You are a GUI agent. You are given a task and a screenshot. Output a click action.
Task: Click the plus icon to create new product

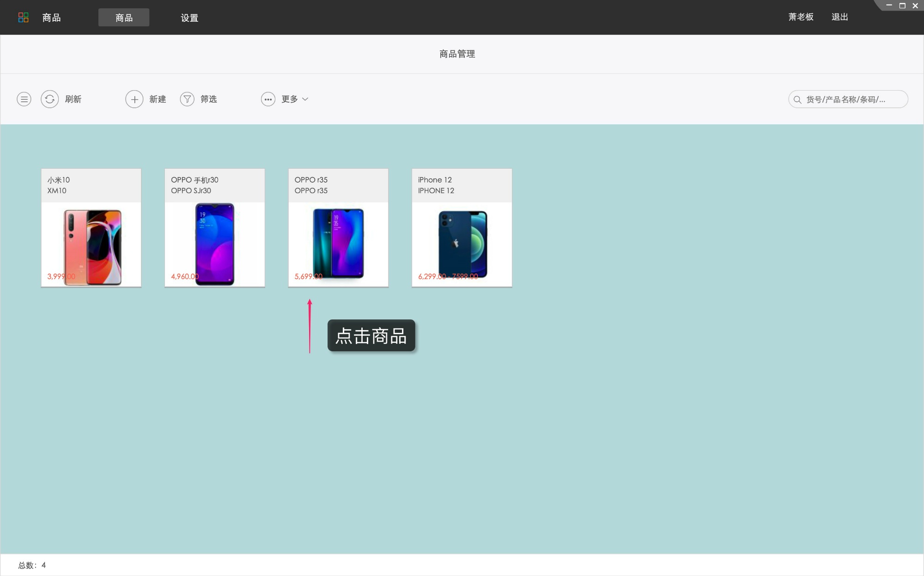click(x=134, y=99)
